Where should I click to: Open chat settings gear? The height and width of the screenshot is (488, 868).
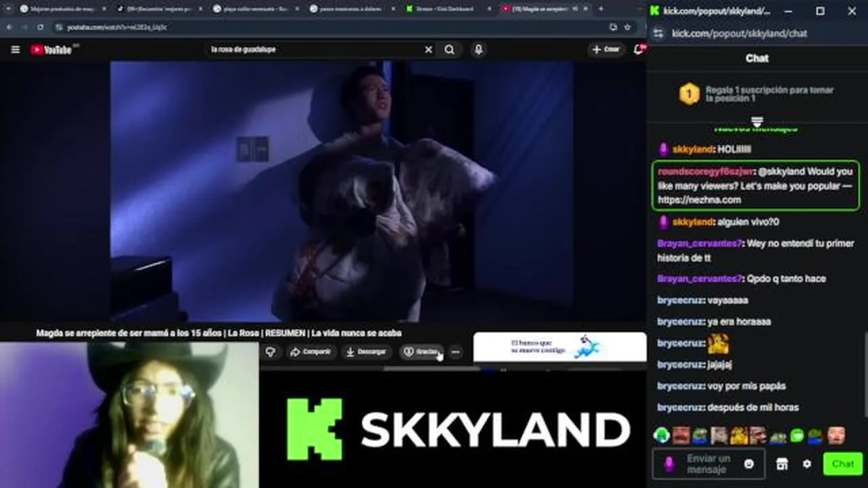pyautogui.click(x=806, y=464)
